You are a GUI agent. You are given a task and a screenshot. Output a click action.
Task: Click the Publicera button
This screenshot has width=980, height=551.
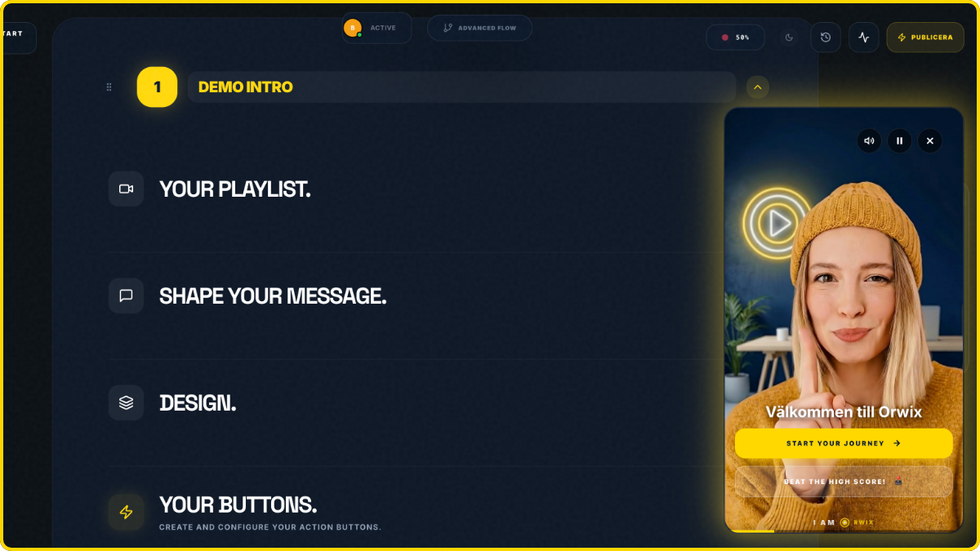925,38
